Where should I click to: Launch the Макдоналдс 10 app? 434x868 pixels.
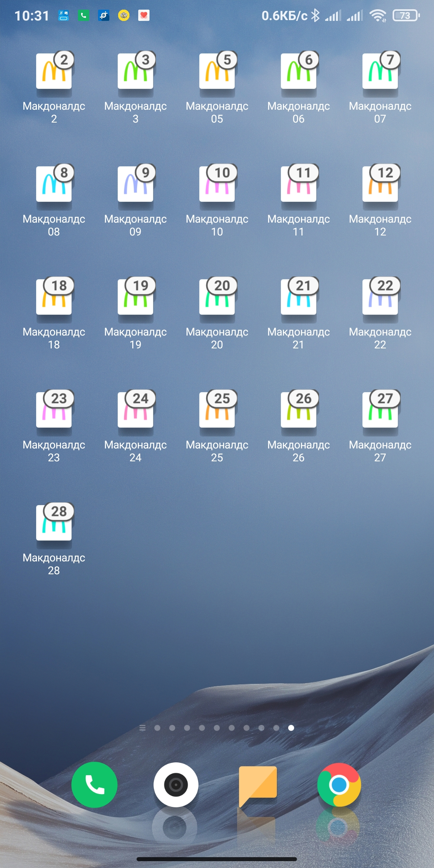point(217,184)
